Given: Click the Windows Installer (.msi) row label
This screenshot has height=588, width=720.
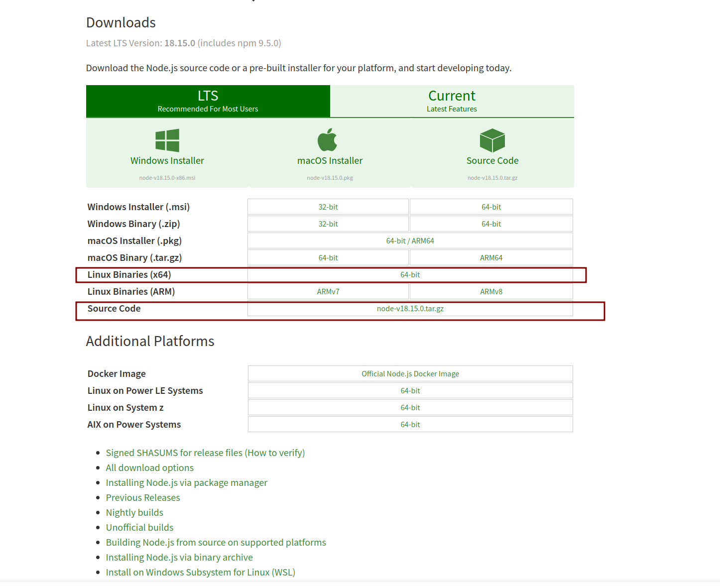Looking at the screenshot, I should point(138,207).
